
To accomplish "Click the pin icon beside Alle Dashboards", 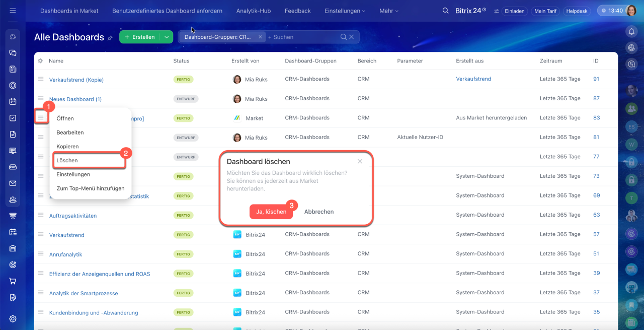I will [x=110, y=38].
